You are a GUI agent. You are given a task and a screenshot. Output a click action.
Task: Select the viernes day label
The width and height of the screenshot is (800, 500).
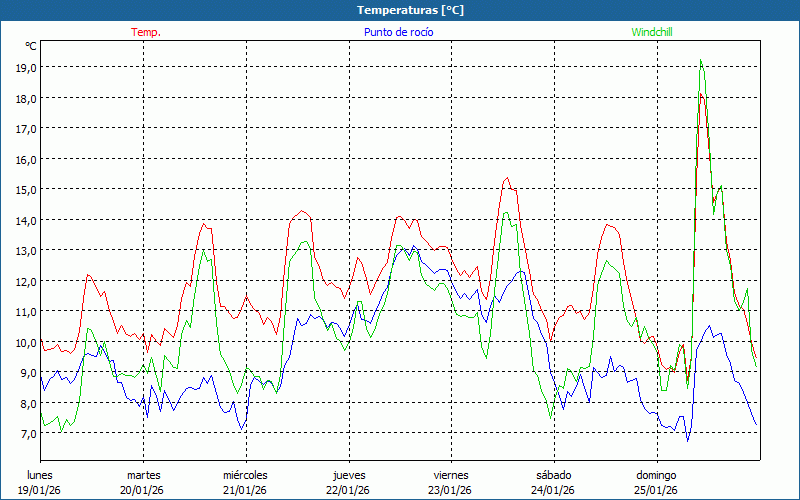point(450,475)
